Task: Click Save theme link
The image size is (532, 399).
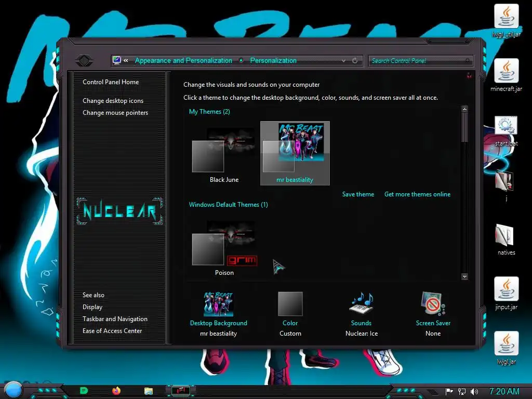Action: pos(358,194)
